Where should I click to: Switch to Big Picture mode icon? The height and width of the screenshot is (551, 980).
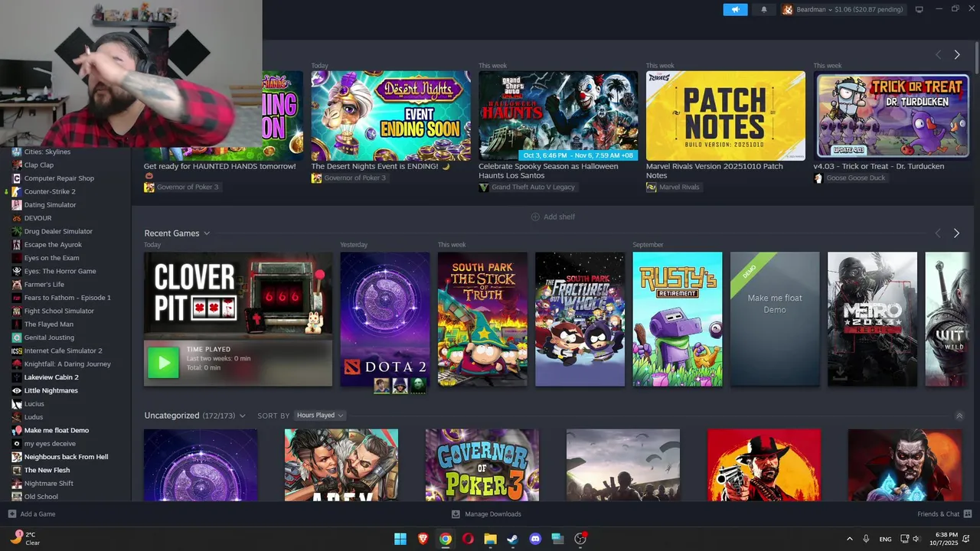(x=920, y=9)
